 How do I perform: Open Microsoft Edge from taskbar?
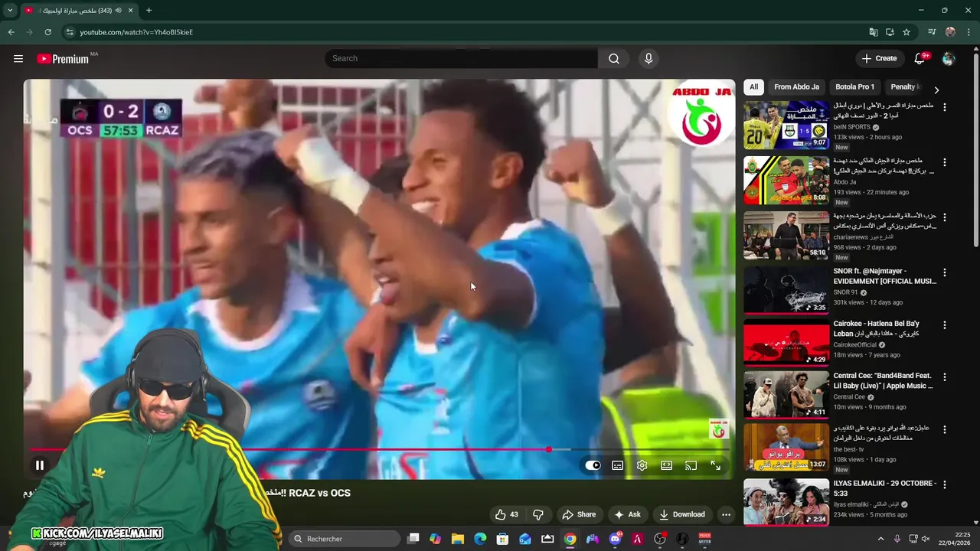coord(480,539)
